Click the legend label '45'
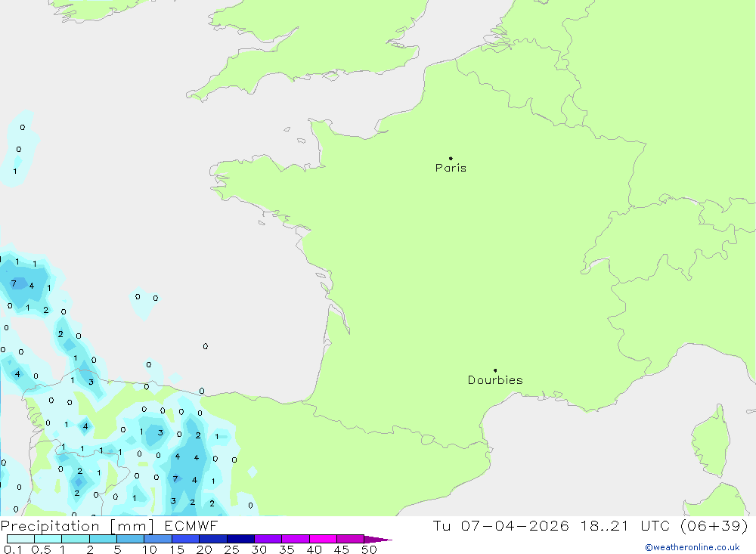Viewport: 756px width, 554px height. click(342, 549)
